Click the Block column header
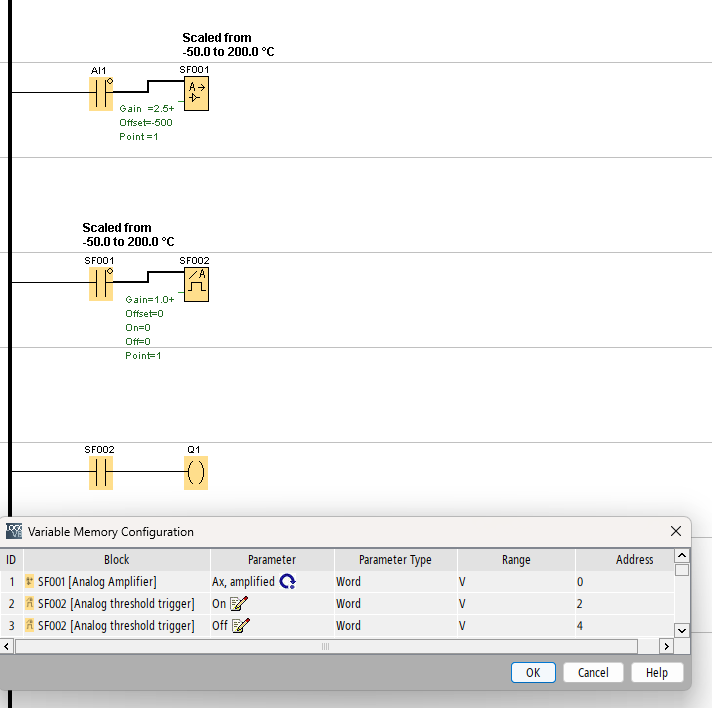This screenshot has height=708, width=712. [x=116, y=560]
